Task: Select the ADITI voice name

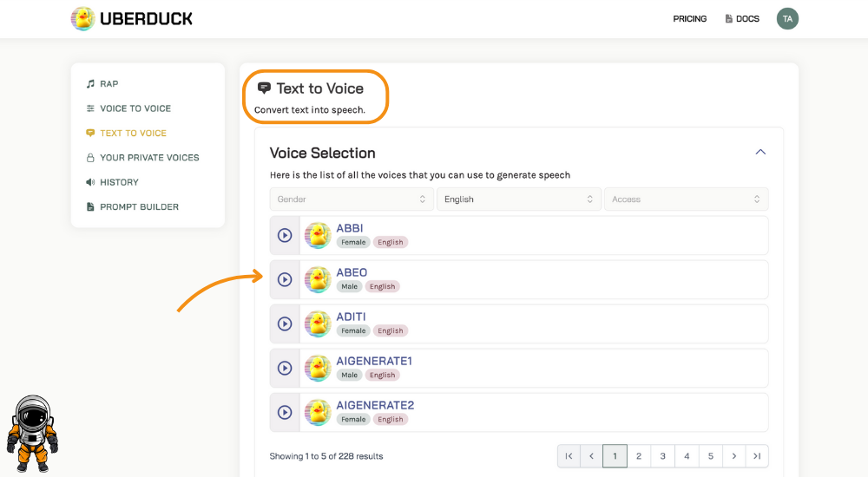Action: pos(351,317)
